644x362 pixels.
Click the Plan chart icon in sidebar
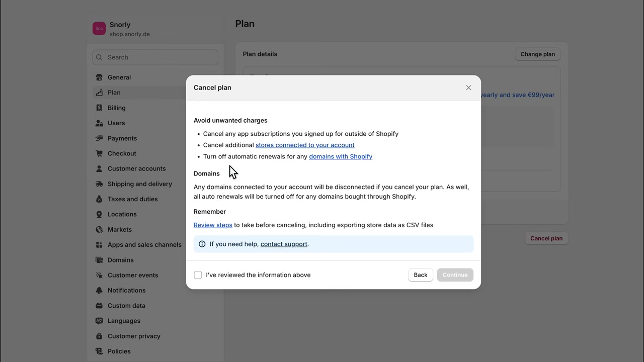(x=99, y=93)
